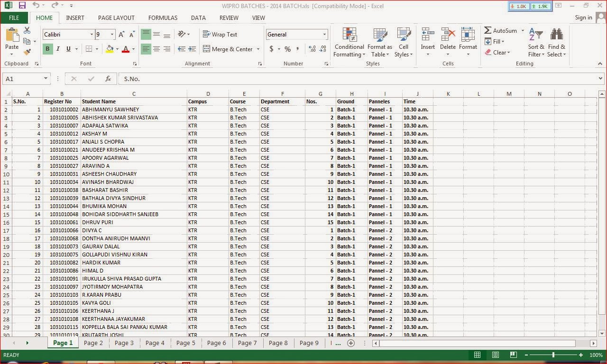This screenshot has width=607, height=364.
Task: Expand the Merge & Center dropdown arrow
Action: (x=258, y=49)
